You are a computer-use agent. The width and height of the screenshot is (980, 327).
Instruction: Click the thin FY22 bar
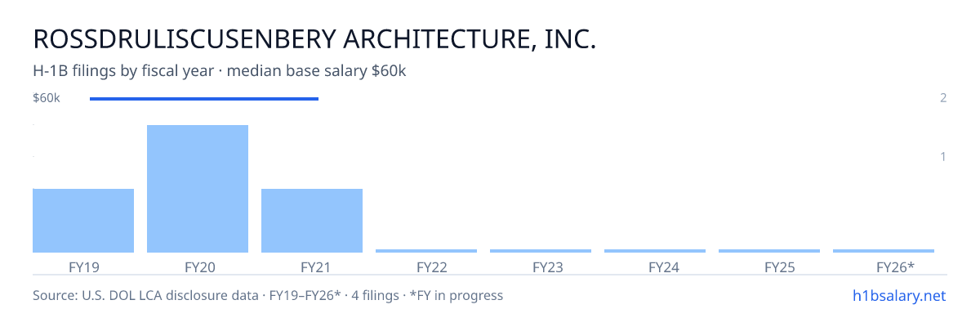point(426,251)
